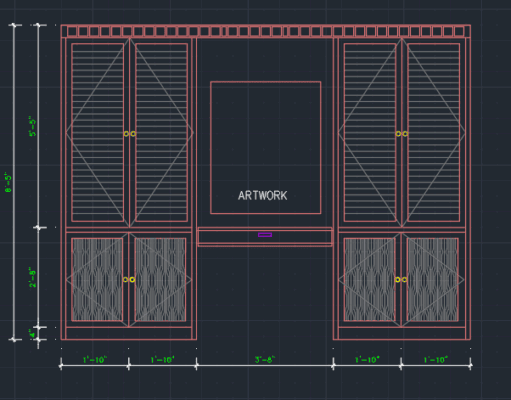The height and width of the screenshot is (400, 511).
Task: Select right yellow knob on upper-right louvered doors
Action: [x=405, y=134]
